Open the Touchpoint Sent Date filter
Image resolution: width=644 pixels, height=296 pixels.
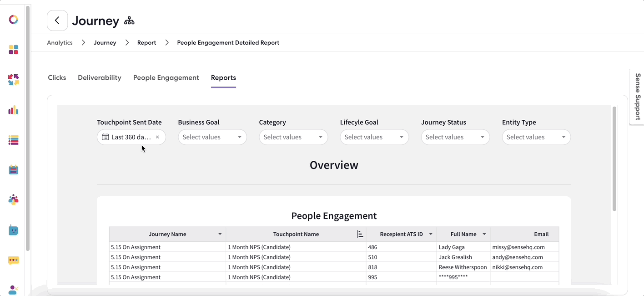[x=131, y=137]
